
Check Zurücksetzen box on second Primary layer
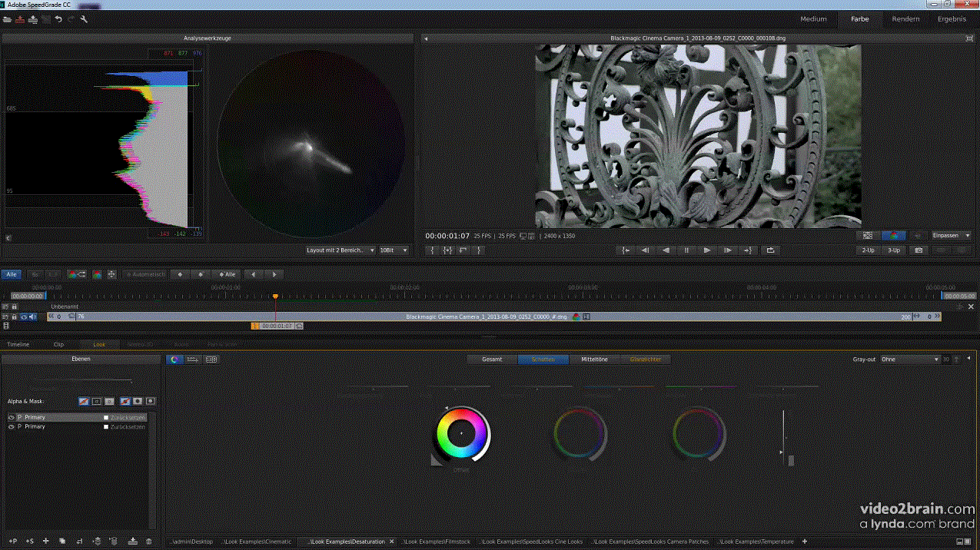[106, 426]
